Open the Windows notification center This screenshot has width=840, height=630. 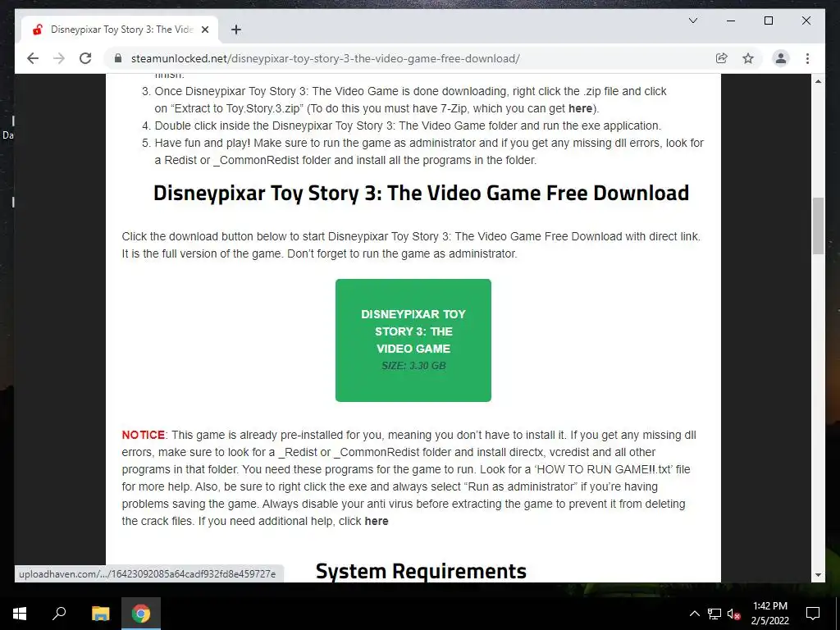tap(813, 614)
